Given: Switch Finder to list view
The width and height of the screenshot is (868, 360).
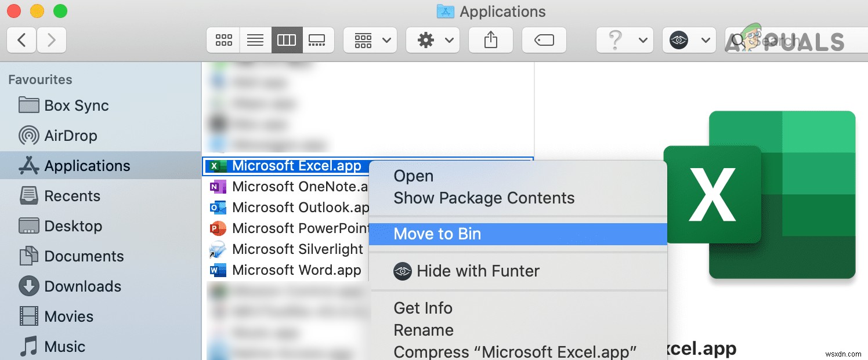Looking at the screenshot, I should [255, 39].
